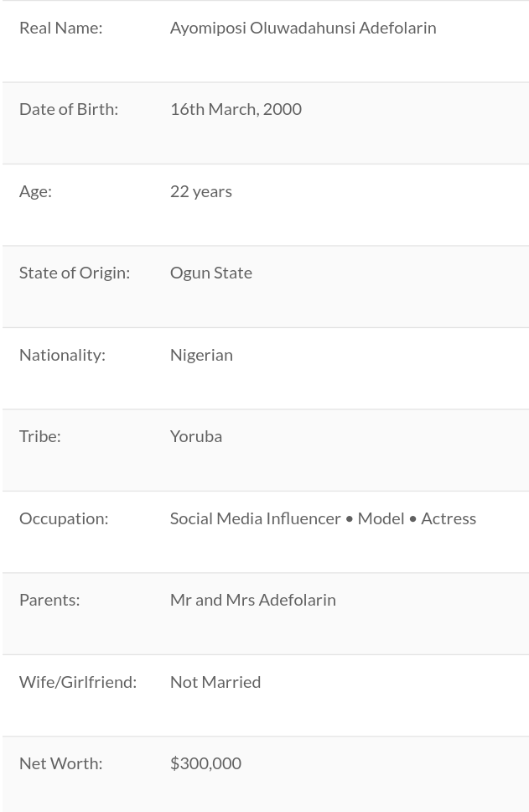
Task: Click the Actress occupation text
Action: point(449,518)
